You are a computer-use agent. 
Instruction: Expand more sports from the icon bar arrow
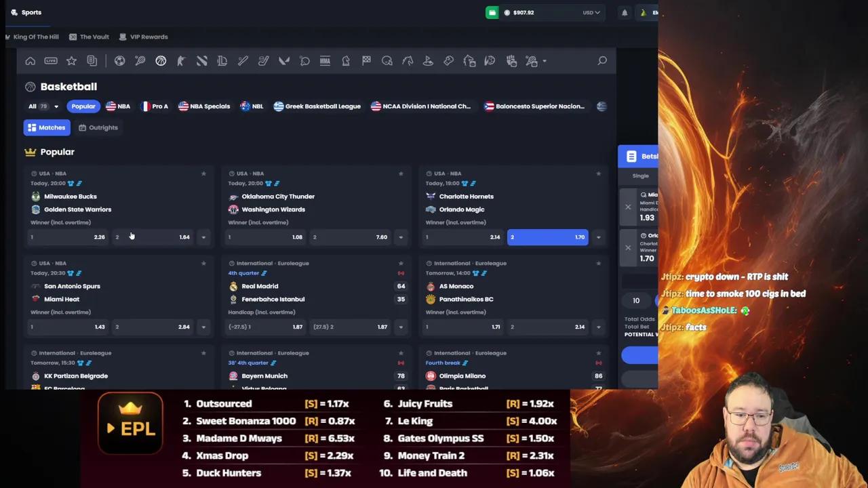(x=545, y=61)
